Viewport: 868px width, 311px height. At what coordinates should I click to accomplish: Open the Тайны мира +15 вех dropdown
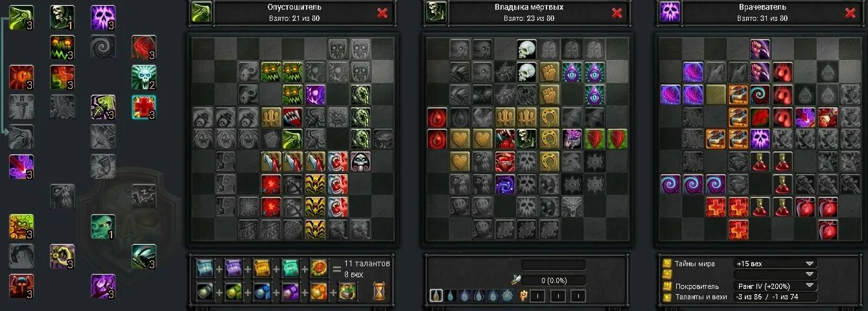coord(775,264)
